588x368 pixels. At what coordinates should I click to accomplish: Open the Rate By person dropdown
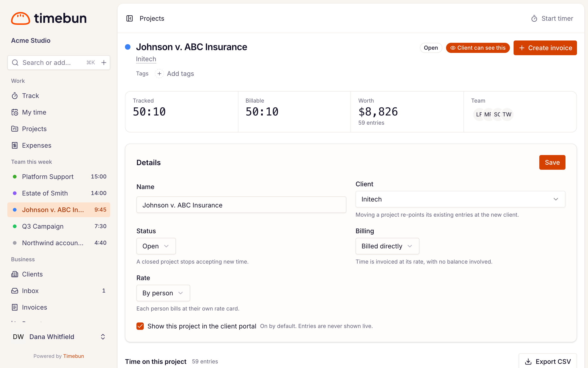[163, 293]
